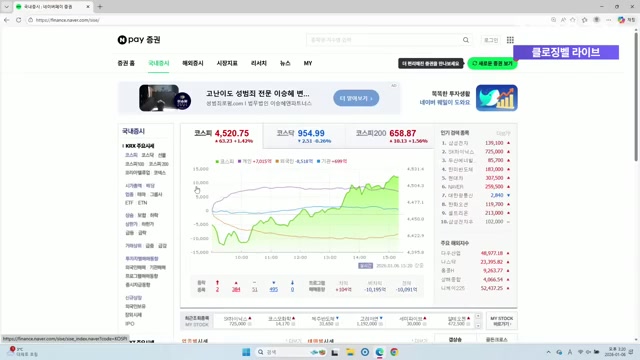Viewport: 640px width, 360px height.
Task: Click the 로그인 button
Action: pos(491,40)
